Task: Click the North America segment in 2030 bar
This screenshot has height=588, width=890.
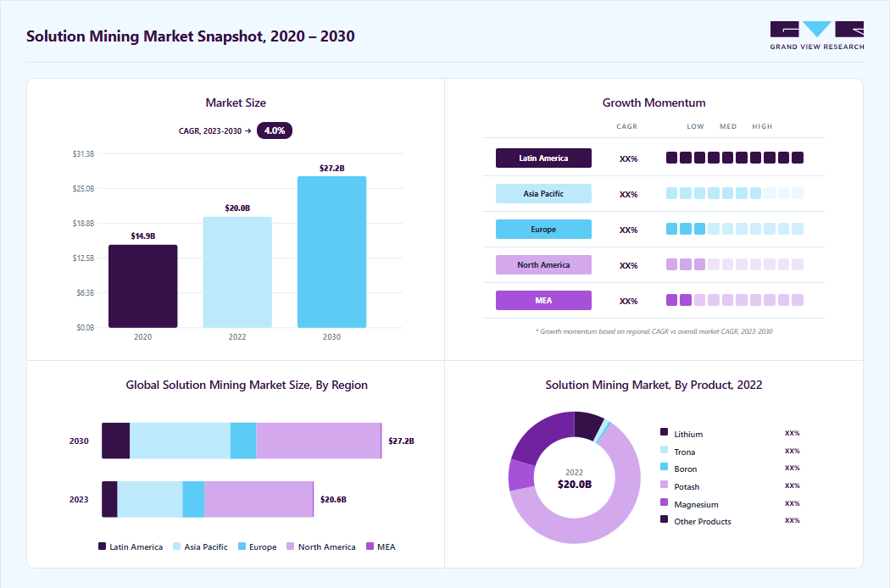Action: coord(318,441)
